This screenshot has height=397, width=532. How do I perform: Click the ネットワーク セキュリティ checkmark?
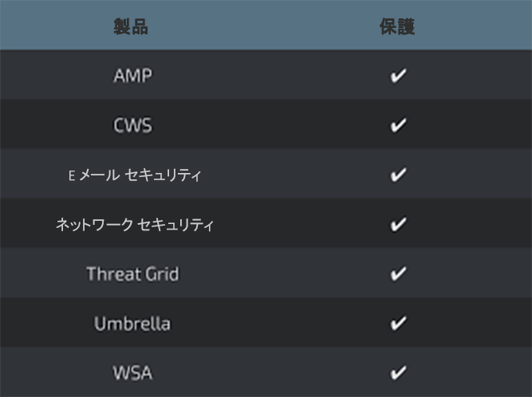pyautogui.click(x=398, y=225)
